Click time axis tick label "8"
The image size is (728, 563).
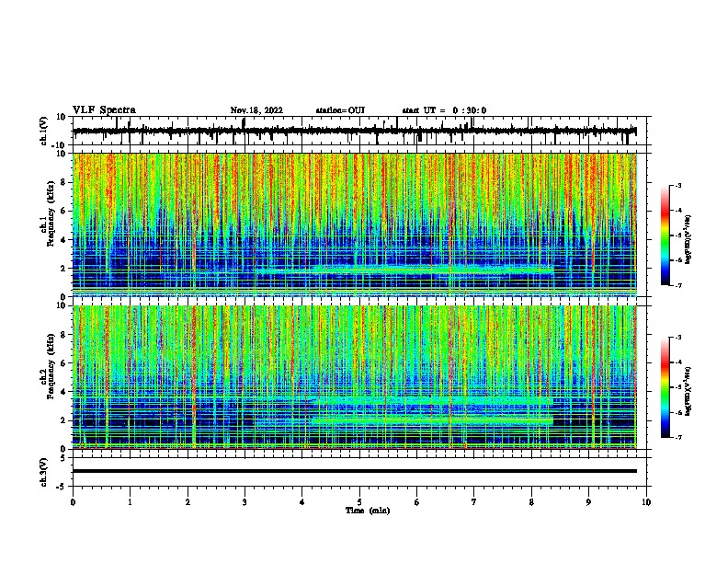(x=531, y=502)
